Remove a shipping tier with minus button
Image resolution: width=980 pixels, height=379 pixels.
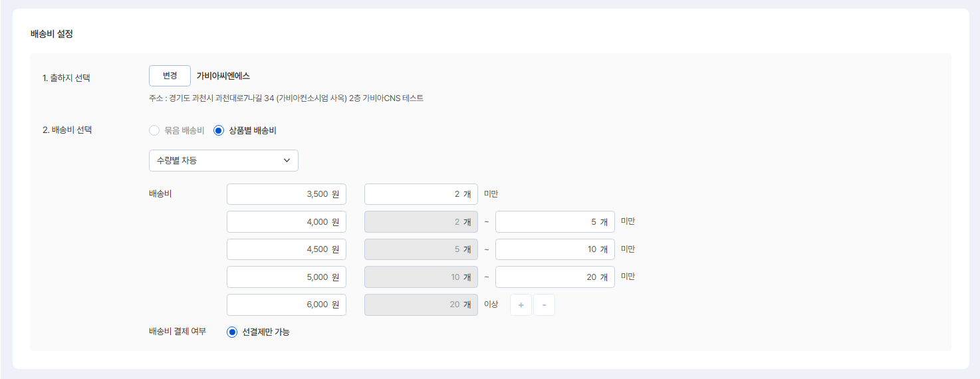544,305
